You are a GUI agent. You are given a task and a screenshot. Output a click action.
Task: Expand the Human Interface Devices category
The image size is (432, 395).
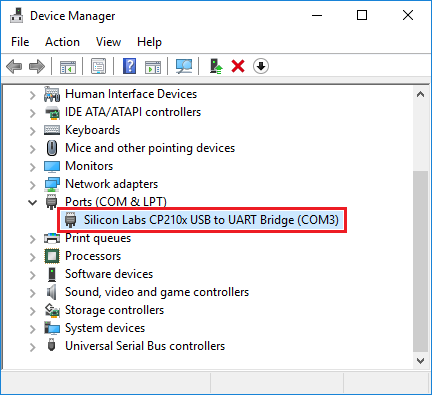pos(32,95)
